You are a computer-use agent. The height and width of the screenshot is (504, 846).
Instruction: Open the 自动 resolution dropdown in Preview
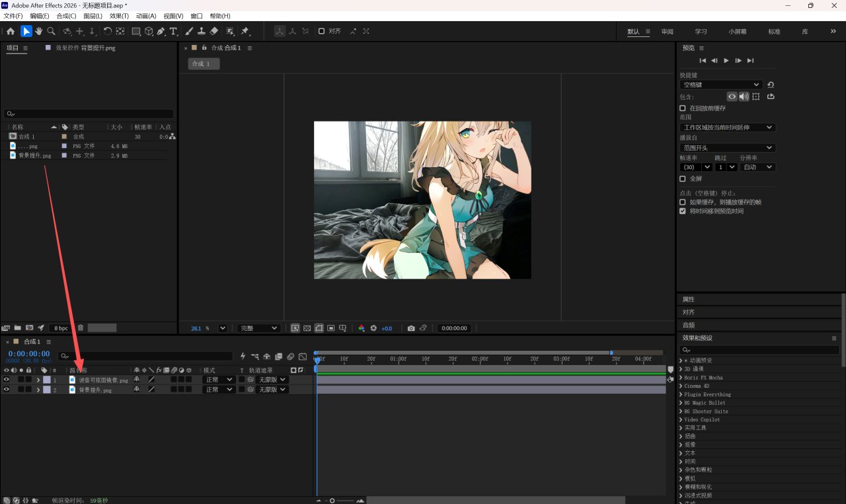click(x=757, y=167)
